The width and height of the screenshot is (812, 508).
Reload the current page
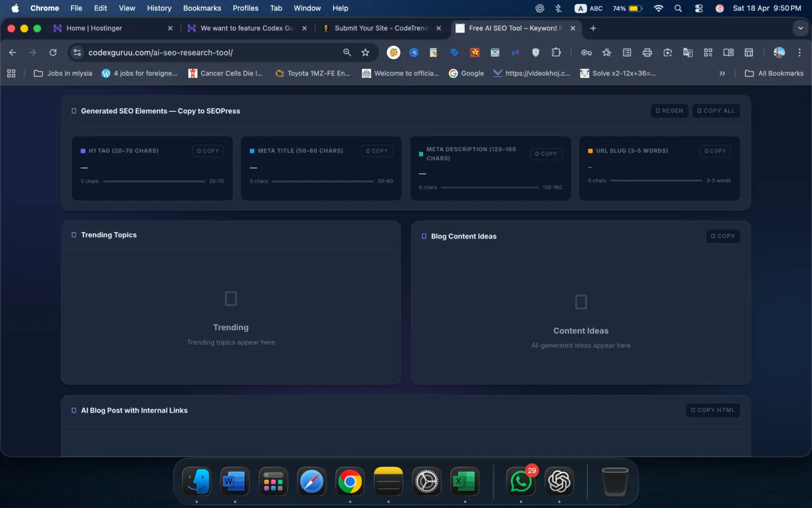point(53,52)
